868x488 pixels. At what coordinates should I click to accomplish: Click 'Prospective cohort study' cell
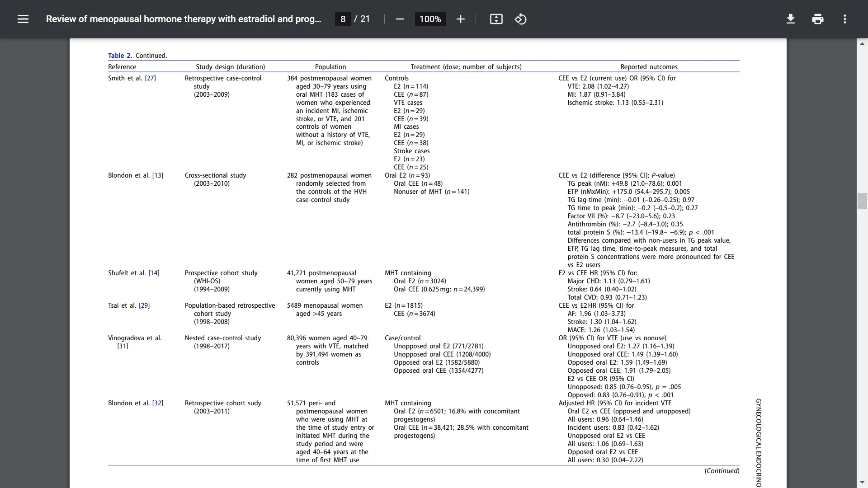click(x=221, y=273)
